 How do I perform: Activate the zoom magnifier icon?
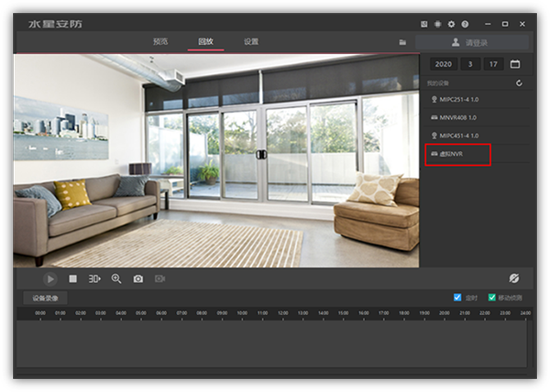point(116,278)
